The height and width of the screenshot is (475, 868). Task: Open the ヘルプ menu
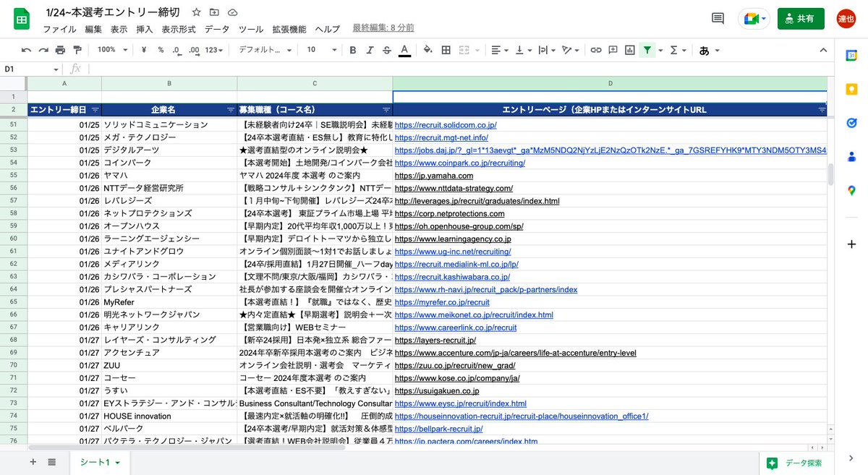[x=327, y=29]
